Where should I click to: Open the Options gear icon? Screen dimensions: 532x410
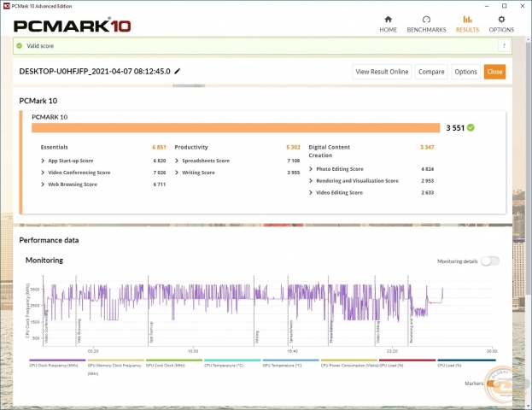pos(501,19)
